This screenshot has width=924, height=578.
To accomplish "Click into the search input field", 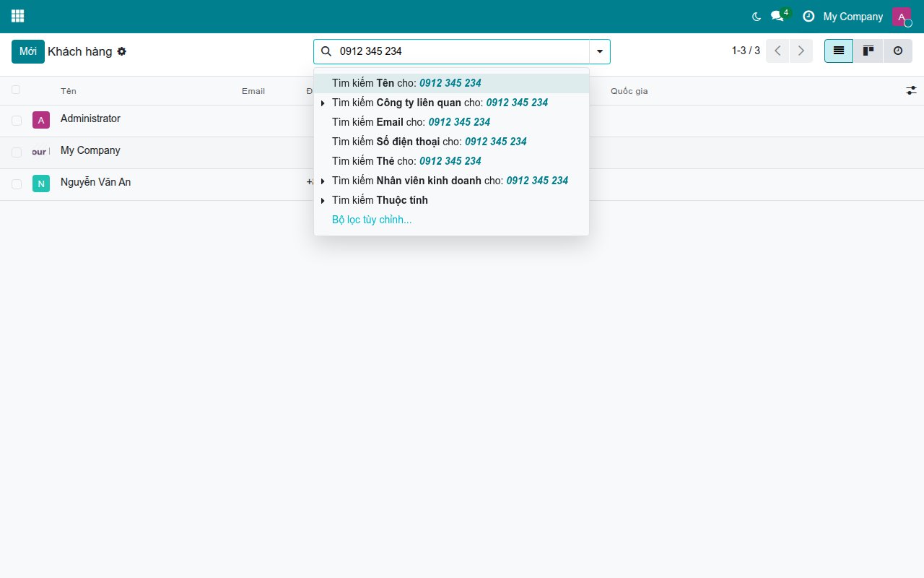I will pyautogui.click(x=462, y=51).
